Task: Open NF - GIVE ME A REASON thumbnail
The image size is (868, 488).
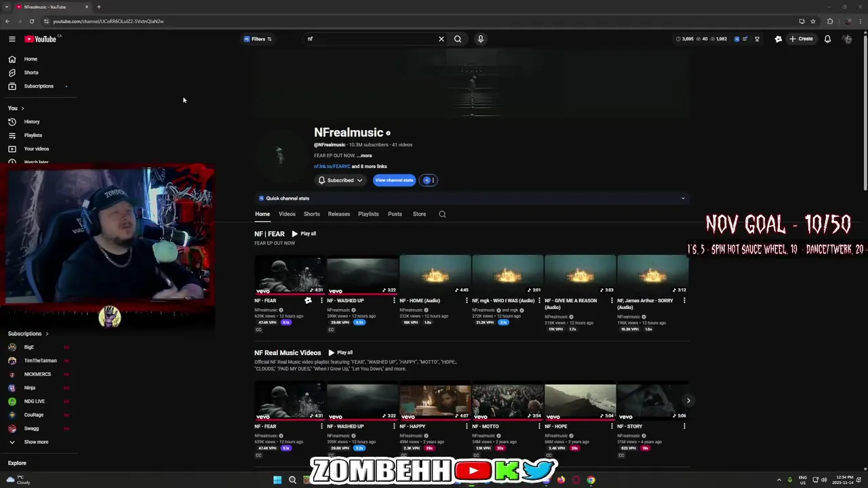Action: click(x=580, y=274)
